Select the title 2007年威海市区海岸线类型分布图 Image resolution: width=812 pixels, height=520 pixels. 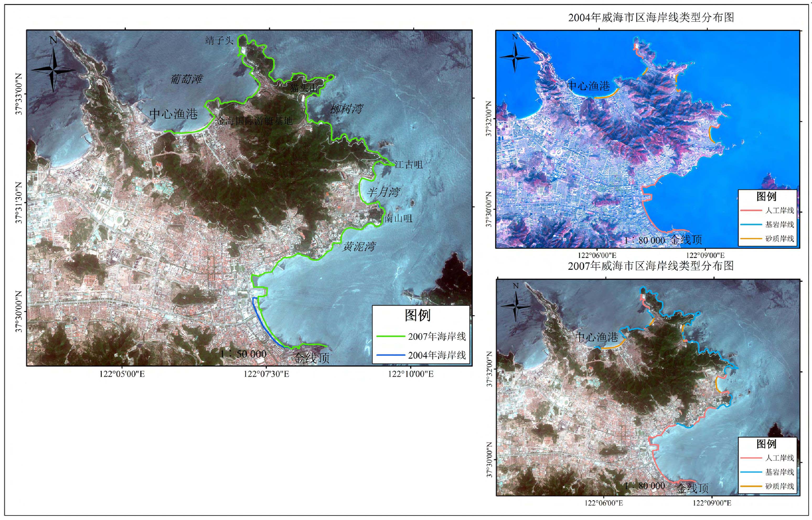coord(651,266)
